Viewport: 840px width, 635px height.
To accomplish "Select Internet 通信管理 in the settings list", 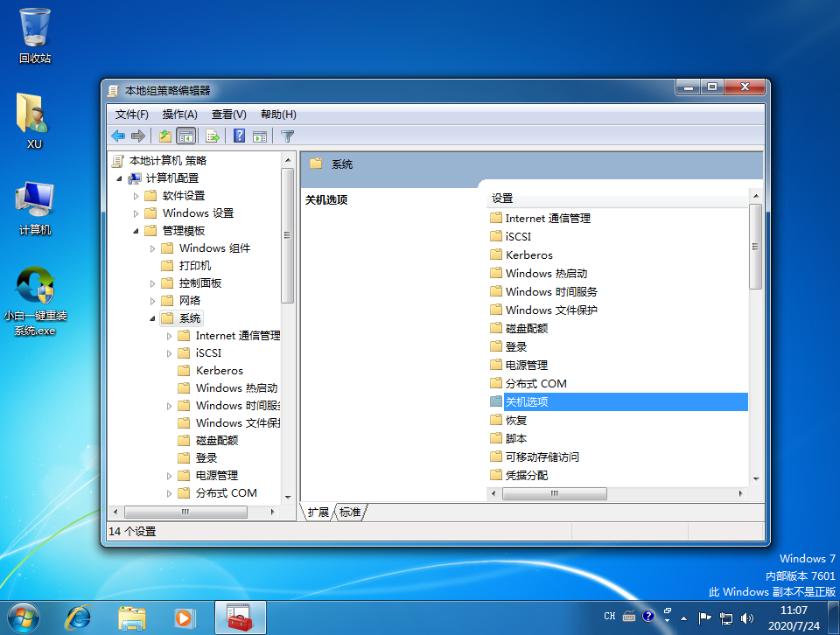I will tap(541, 219).
